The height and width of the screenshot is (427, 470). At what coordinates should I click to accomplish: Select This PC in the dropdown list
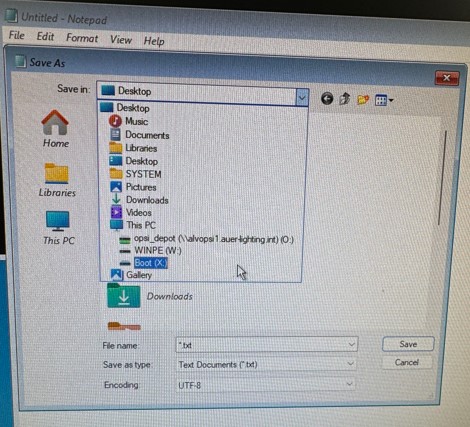point(202,225)
